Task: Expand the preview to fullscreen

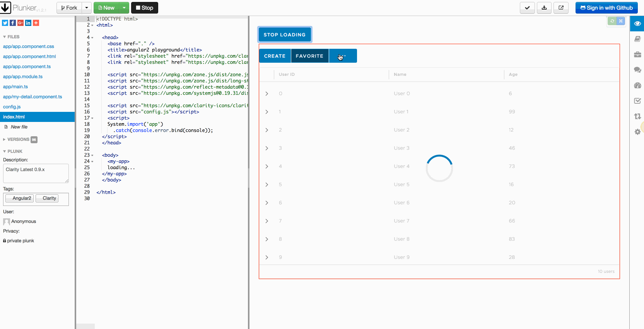Action: 621,21
